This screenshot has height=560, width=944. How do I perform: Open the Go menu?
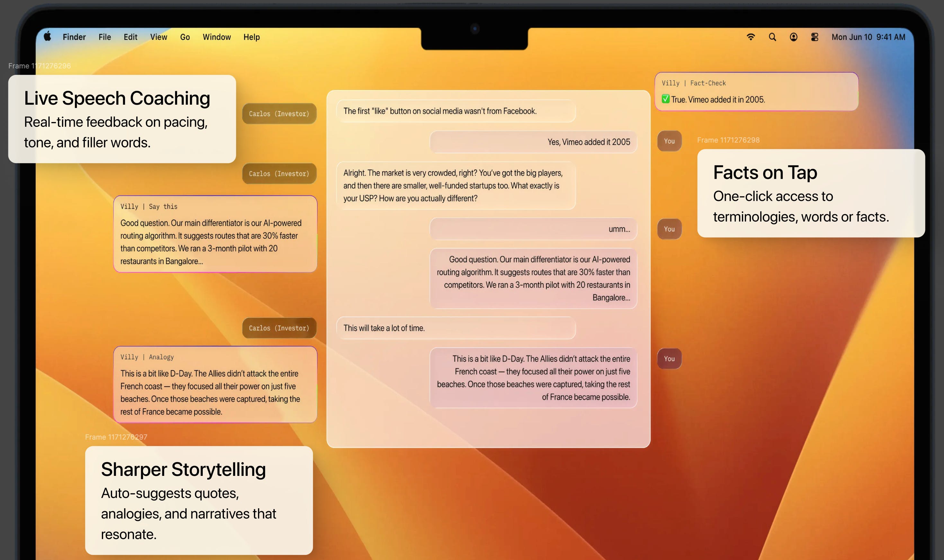point(185,37)
